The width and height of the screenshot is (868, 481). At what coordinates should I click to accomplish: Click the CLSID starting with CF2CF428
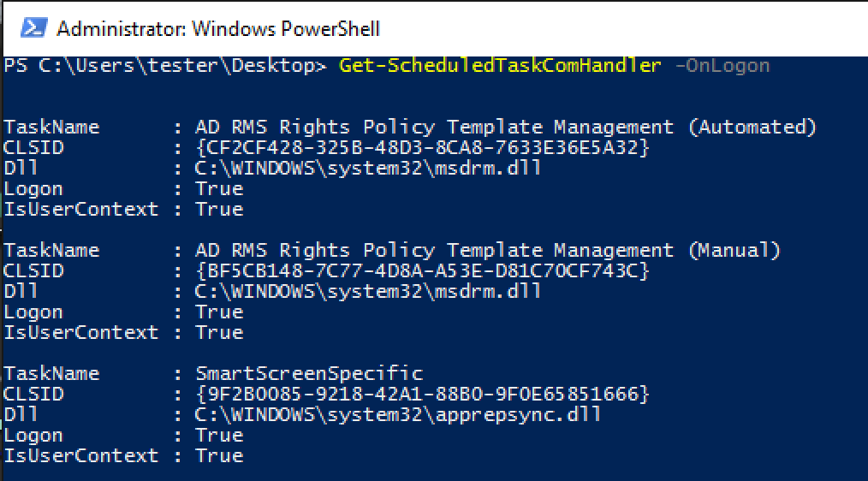(x=422, y=147)
